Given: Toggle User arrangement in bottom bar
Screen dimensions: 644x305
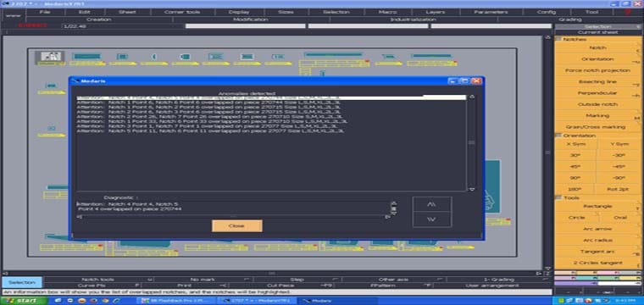Looking at the screenshot, I should (x=492, y=286).
